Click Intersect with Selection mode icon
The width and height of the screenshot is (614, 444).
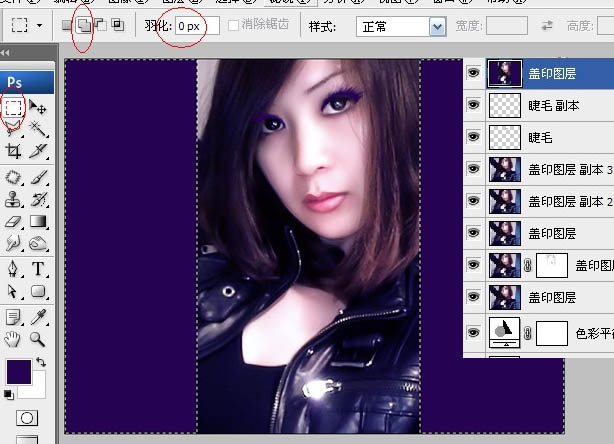117,25
